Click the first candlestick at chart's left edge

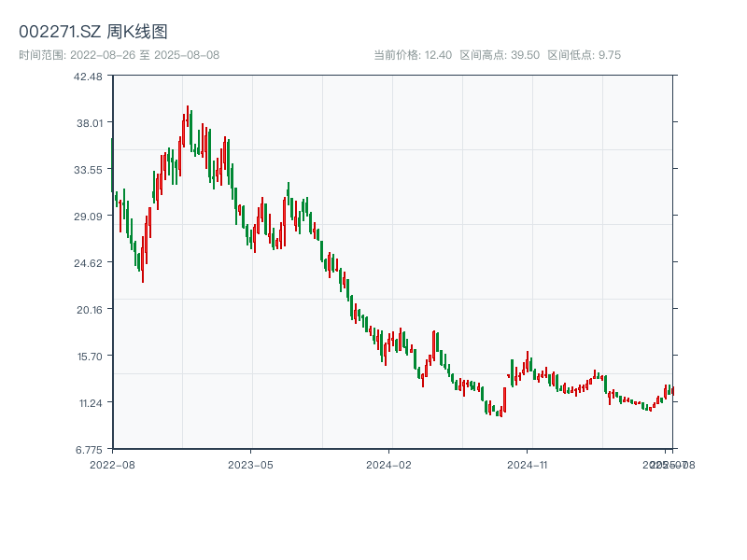click(x=112, y=163)
